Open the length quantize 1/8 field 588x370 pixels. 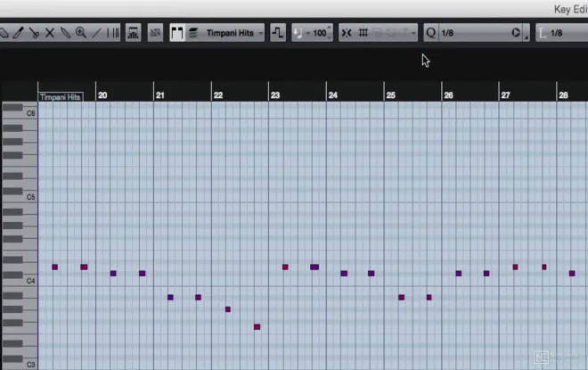(x=568, y=33)
